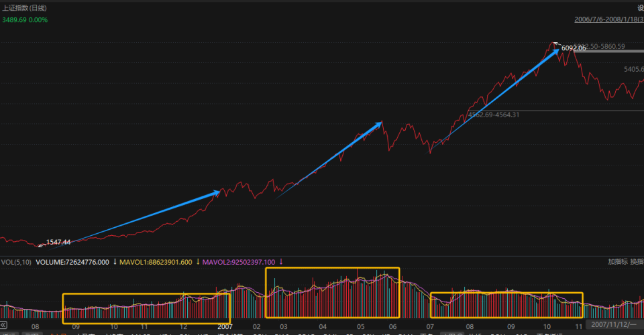Select the 6092.06 high price label

point(574,48)
